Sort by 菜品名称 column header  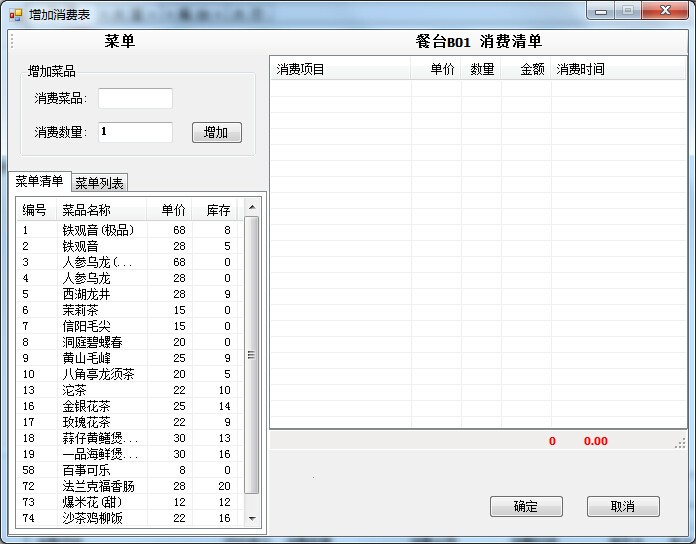(x=102, y=210)
